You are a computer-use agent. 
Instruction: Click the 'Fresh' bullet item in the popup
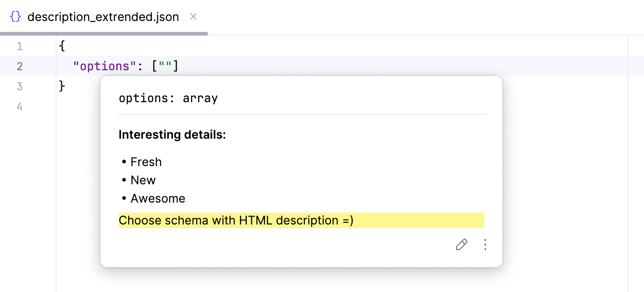click(x=146, y=162)
